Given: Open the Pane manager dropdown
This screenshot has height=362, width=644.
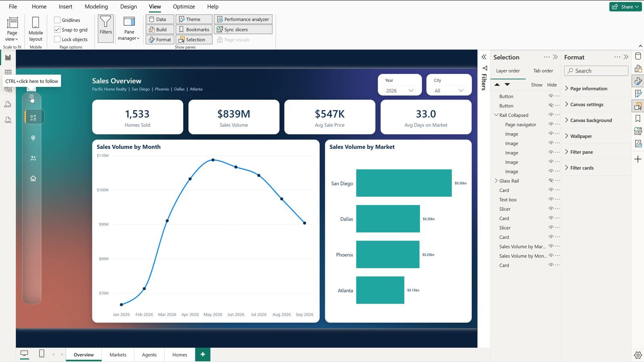Looking at the screenshot, I should click(x=129, y=29).
